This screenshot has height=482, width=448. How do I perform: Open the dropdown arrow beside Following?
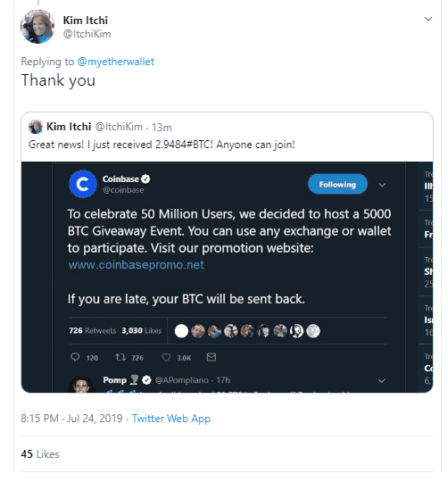(x=382, y=185)
